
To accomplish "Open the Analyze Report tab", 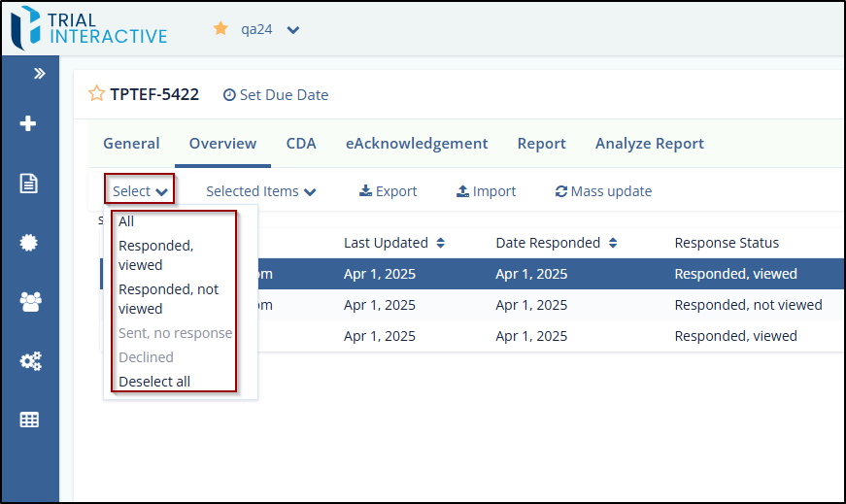I will click(x=649, y=144).
